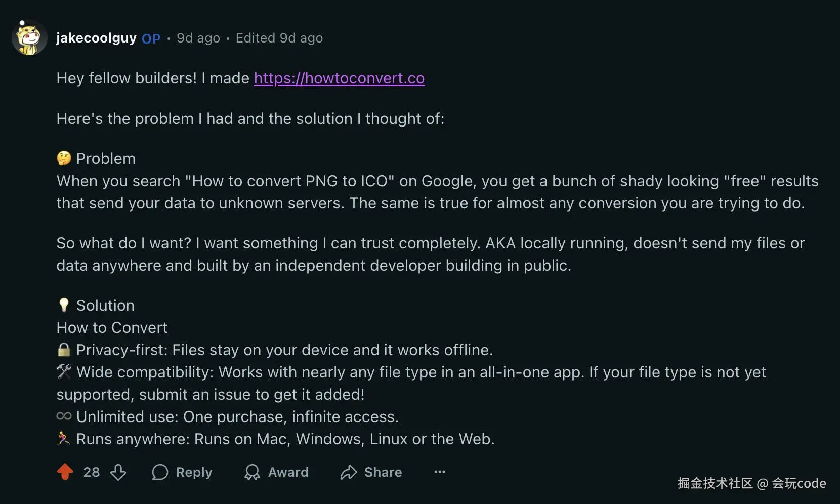Click the orange upvote arrow again to undo
840x504 pixels.
[65, 472]
